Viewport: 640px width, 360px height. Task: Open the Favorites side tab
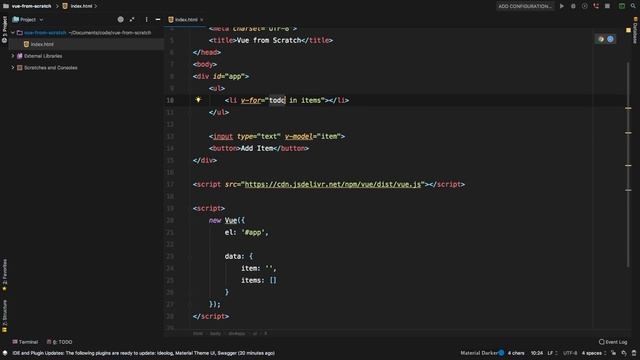tap(4, 275)
